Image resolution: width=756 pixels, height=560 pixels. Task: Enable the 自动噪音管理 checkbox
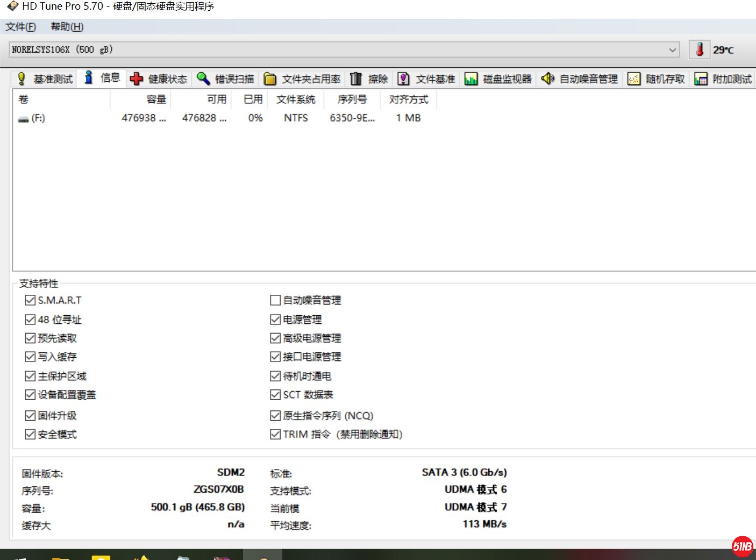275,300
